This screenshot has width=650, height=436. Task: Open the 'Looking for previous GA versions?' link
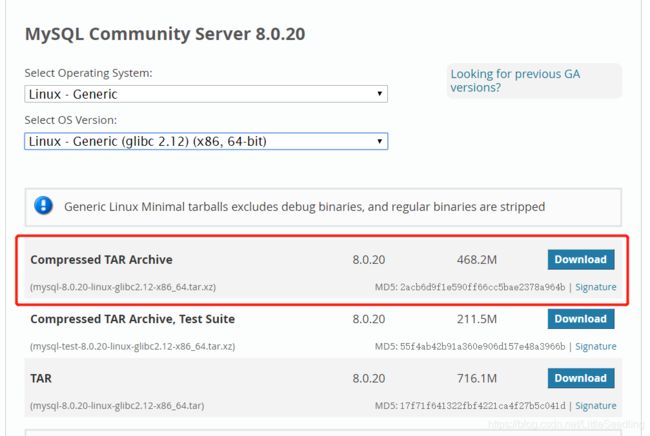tap(515, 81)
